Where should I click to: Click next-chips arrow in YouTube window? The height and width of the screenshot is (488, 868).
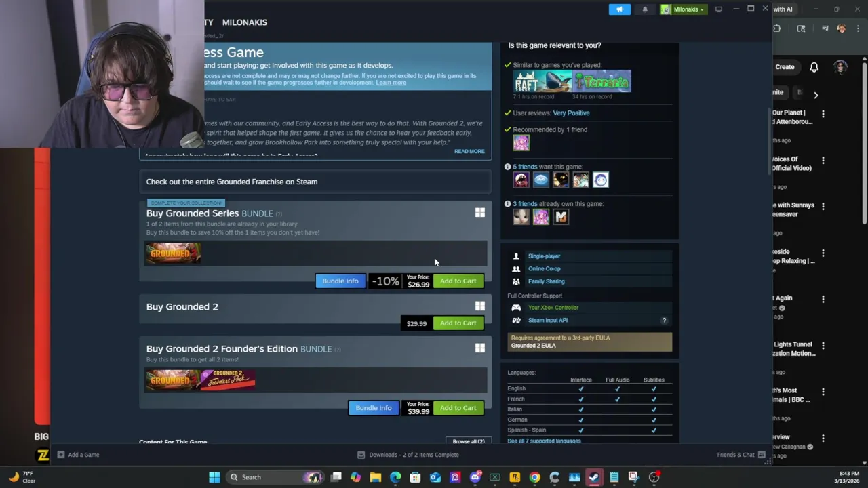click(x=816, y=95)
